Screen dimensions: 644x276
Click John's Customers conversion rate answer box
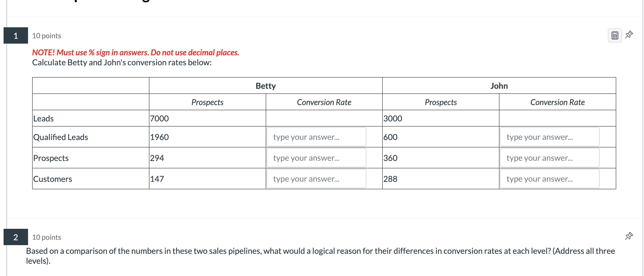549,179
